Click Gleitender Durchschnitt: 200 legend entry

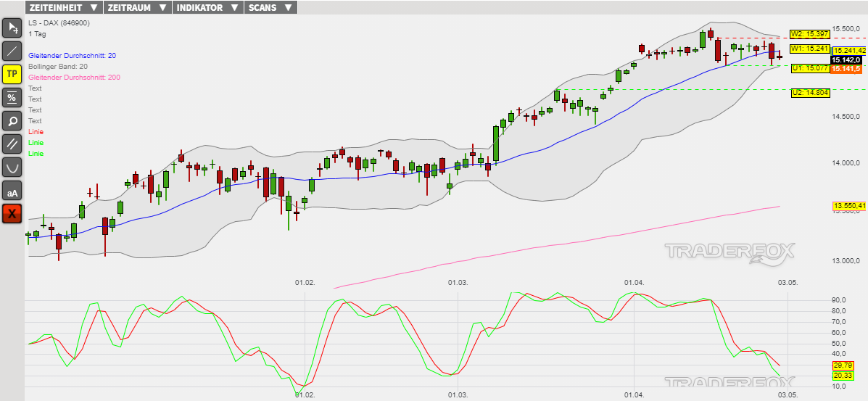(74, 77)
